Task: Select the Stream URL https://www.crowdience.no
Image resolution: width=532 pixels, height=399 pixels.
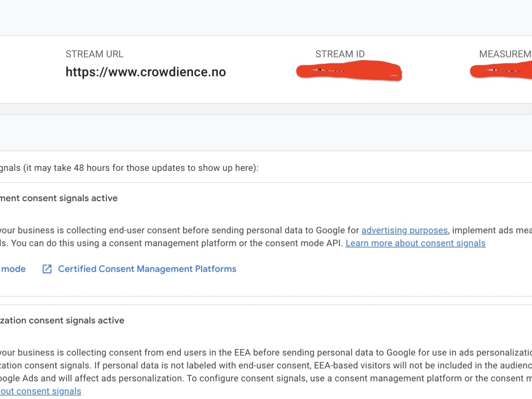Action: click(x=145, y=72)
